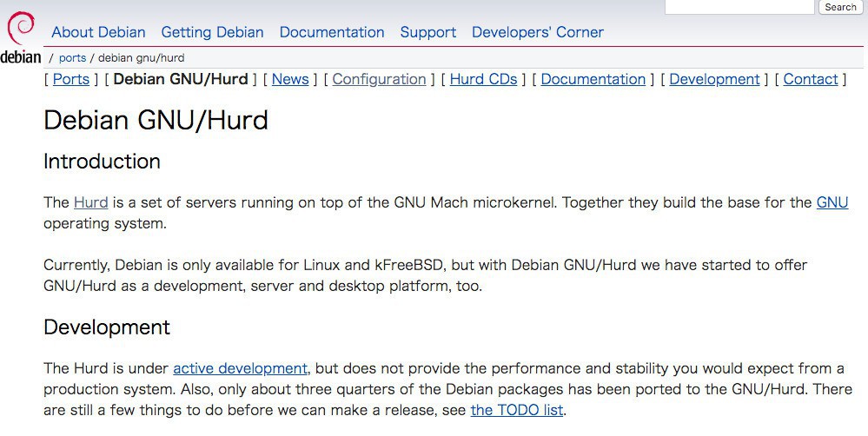Open Developers' Corner

(537, 32)
